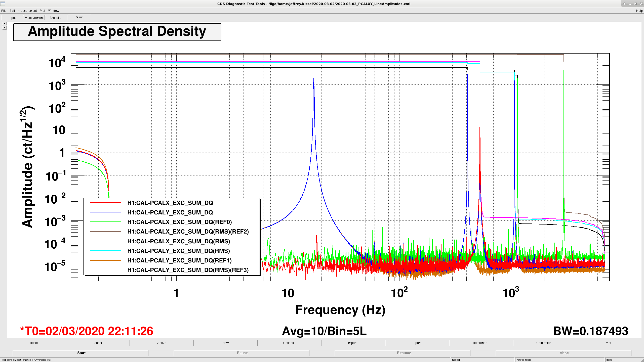Click the restore window icon
The image size is (644, 362).
tap(635, 4)
